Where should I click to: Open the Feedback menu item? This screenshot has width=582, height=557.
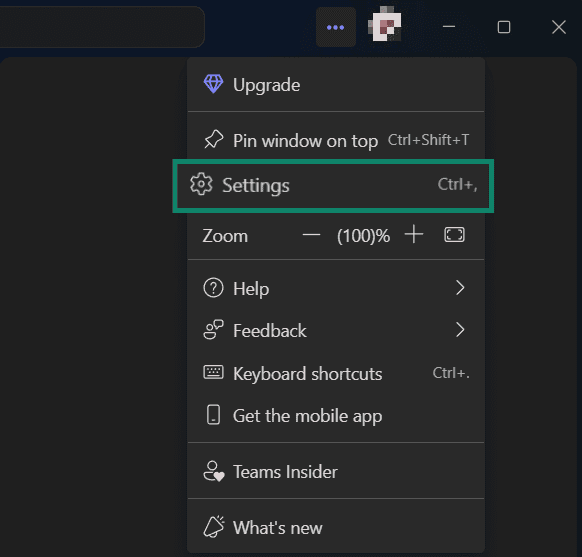336,330
